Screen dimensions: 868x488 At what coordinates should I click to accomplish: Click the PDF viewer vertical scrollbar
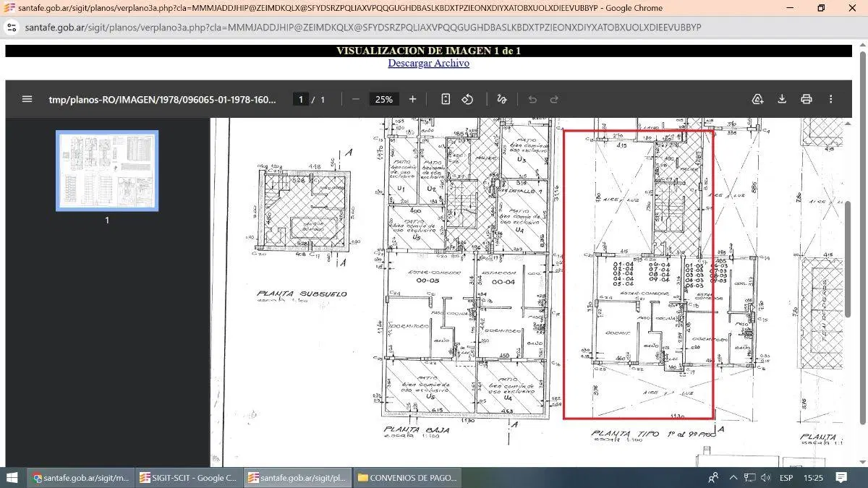(849, 259)
